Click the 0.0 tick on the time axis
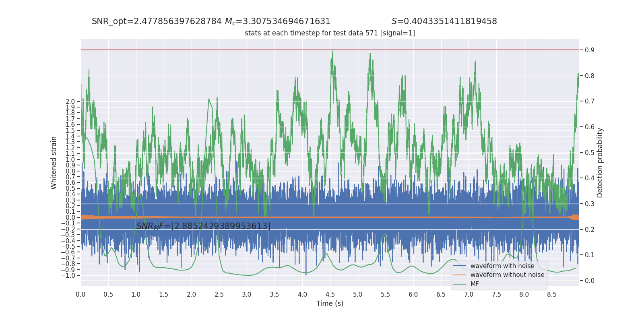The image size is (644, 322). click(x=80, y=295)
